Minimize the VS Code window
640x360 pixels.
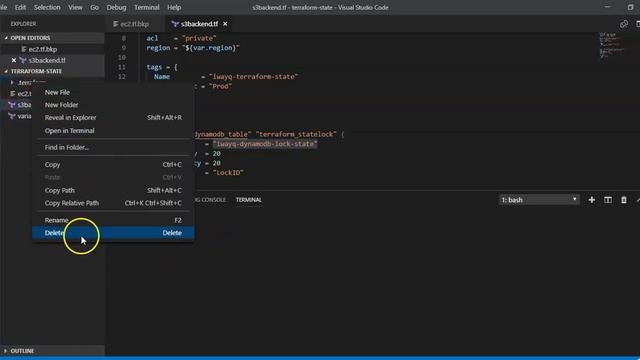click(607, 7)
